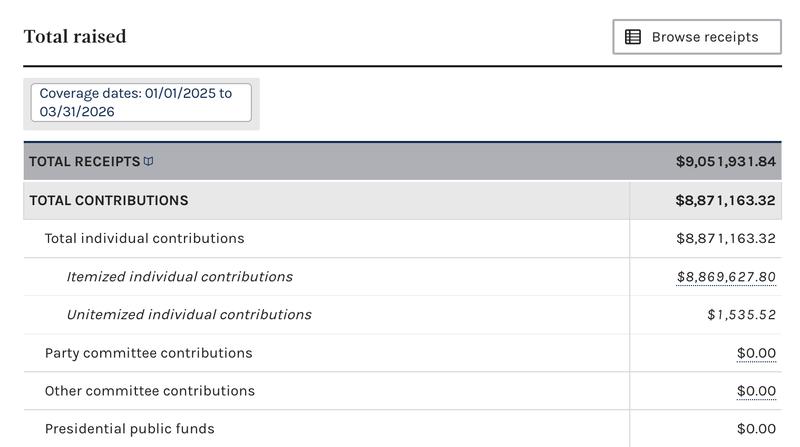The width and height of the screenshot is (800, 447).
Task: Click Other committee contributions label
Action: coord(149,391)
